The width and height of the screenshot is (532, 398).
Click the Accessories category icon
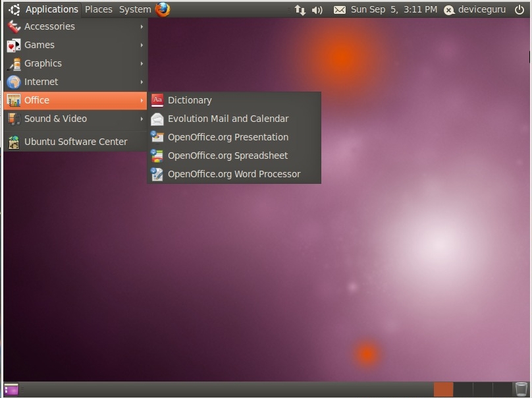click(x=14, y=26)
